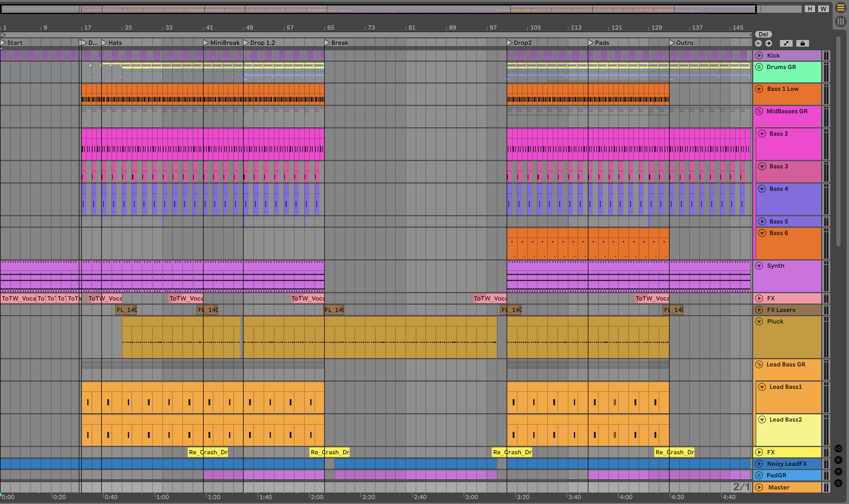849x504 pixels.
Task: Toggle Mixer section with M button
Action: click(x=838, y=471)
